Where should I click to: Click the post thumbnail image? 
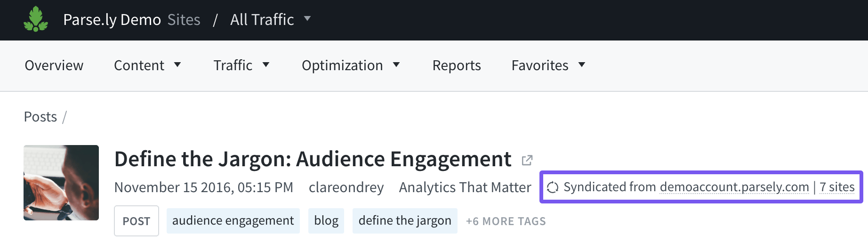click(x=61, y=183)
